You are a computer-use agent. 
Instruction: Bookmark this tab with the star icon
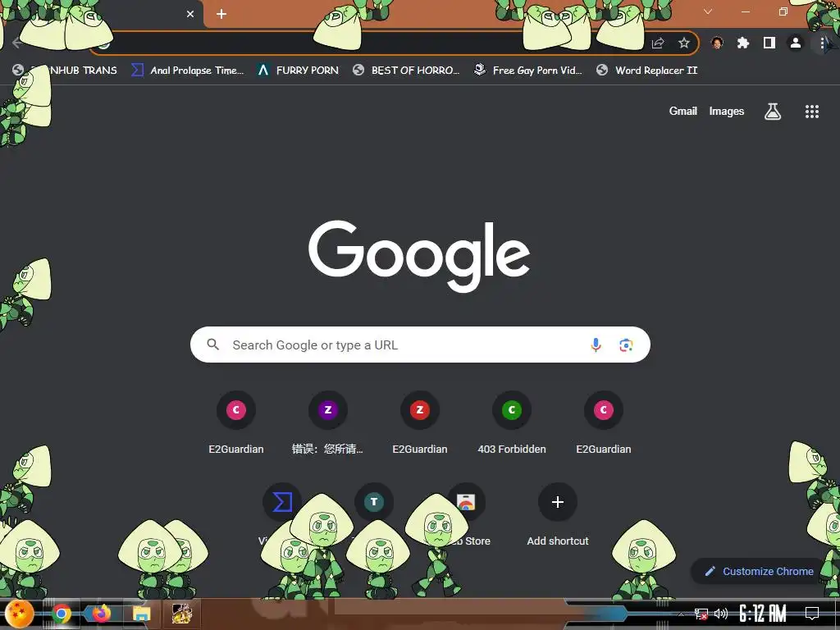click(683, 43)
